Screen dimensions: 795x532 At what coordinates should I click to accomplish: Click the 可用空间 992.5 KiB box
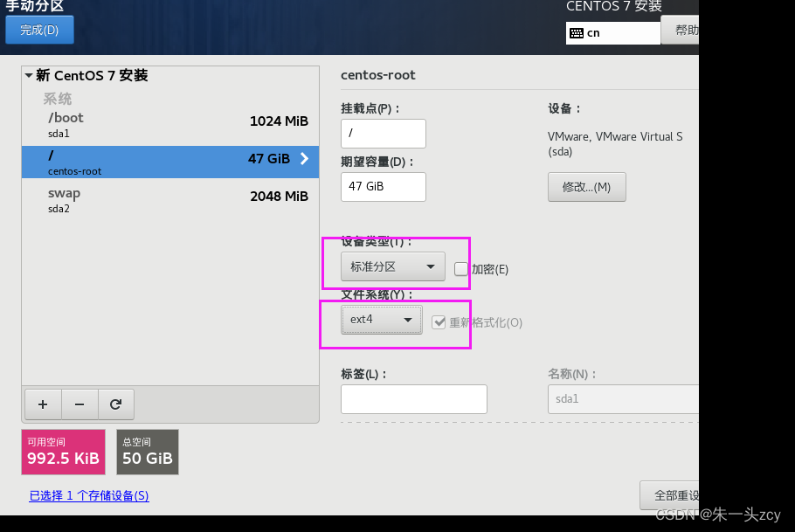64,452
